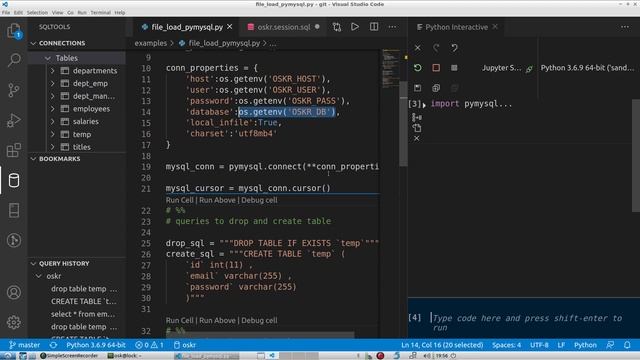This screenshot has height=360, width=640.
Task: Select the Python Interactive tab
Action: coord(456,27)
